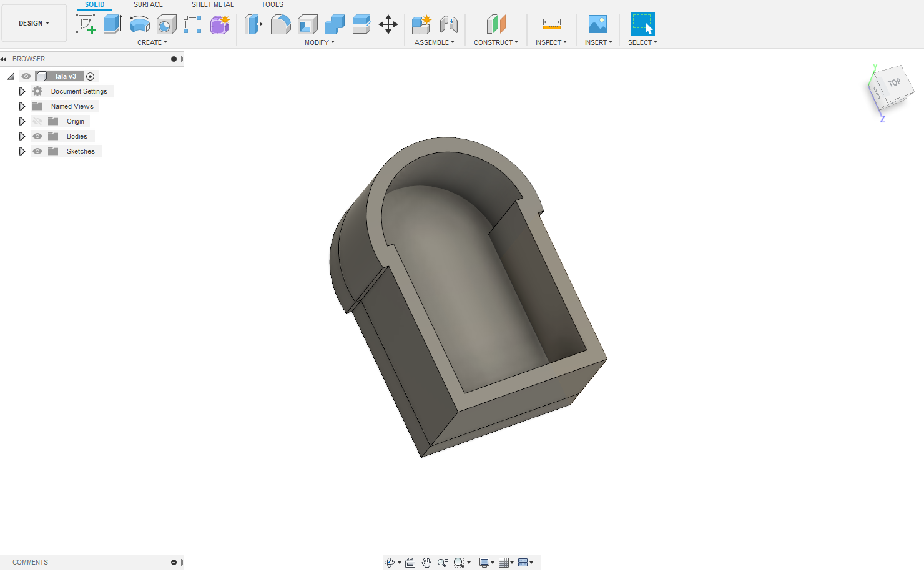Click the BROWSER panel options dot
Viewport: 924px width, 573px height.
174,59
